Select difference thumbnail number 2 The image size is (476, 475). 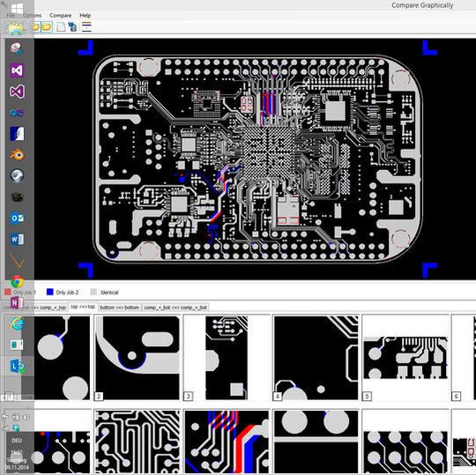(138, 358)
